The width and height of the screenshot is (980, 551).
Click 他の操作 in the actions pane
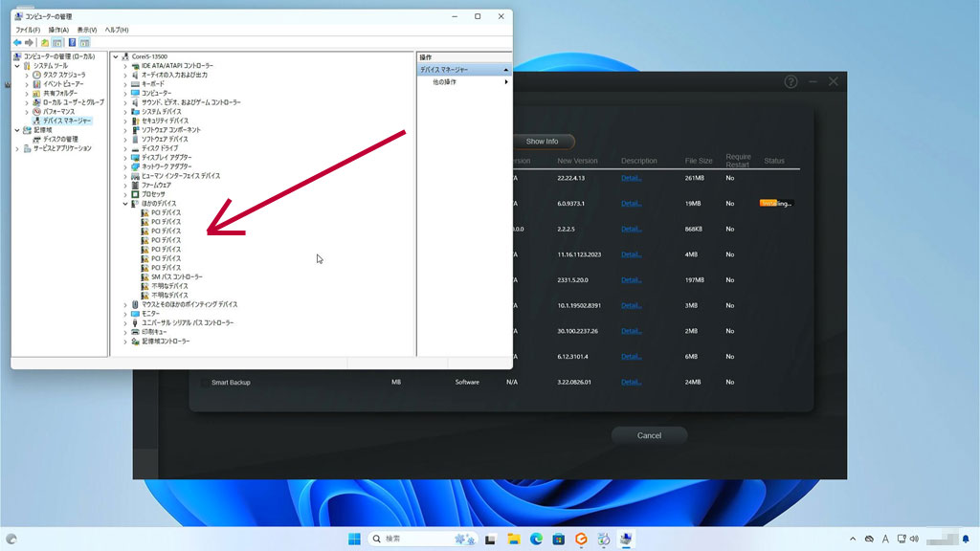coord(444,82)
